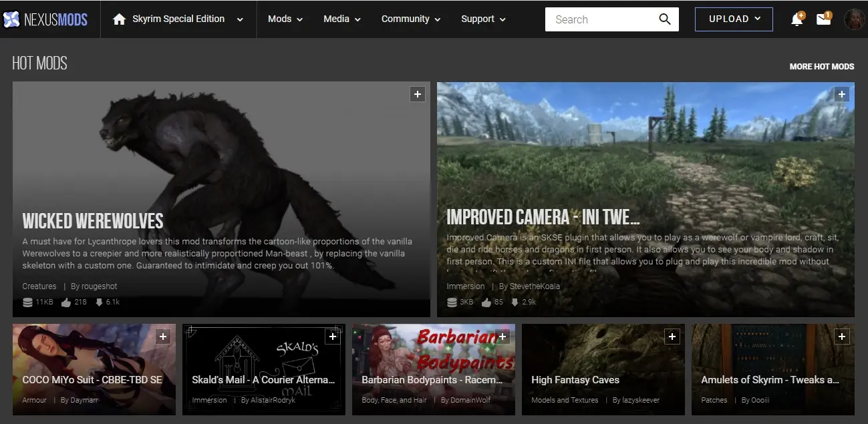868x424 pixels.
Task: Add Barbarian Bodypaints using its plus icon
Action: click(502, 337)
